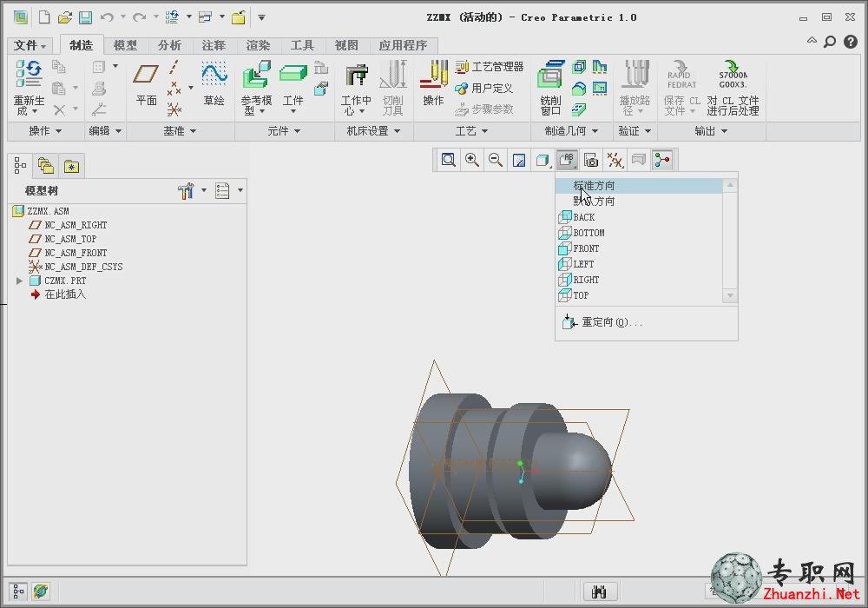Open the Model Tree settings hammer icon
868x608 pixels.
186,190
